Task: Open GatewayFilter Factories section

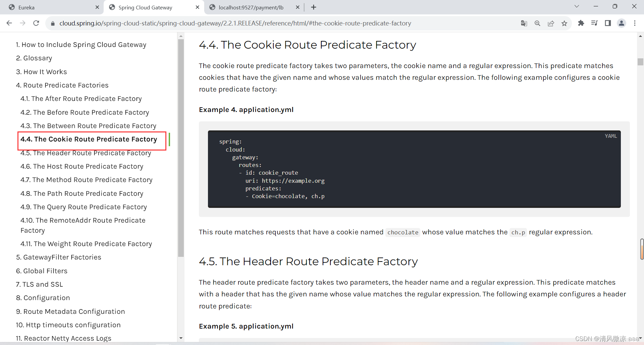Action: [x=58, y=257]
